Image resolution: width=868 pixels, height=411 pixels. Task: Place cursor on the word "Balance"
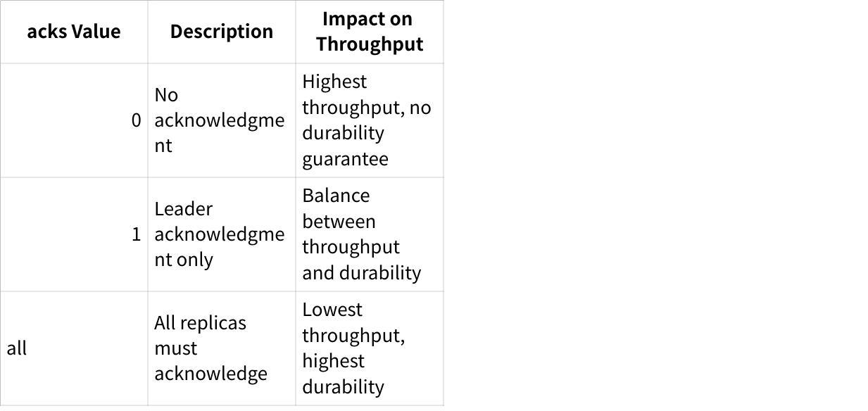point(336,196)
